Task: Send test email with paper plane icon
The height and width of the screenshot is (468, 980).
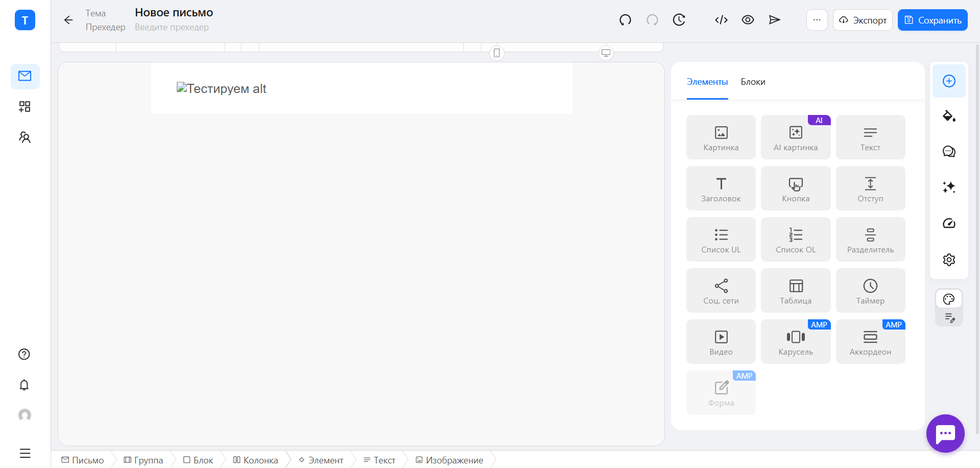Action: click(x=775, y=20)
